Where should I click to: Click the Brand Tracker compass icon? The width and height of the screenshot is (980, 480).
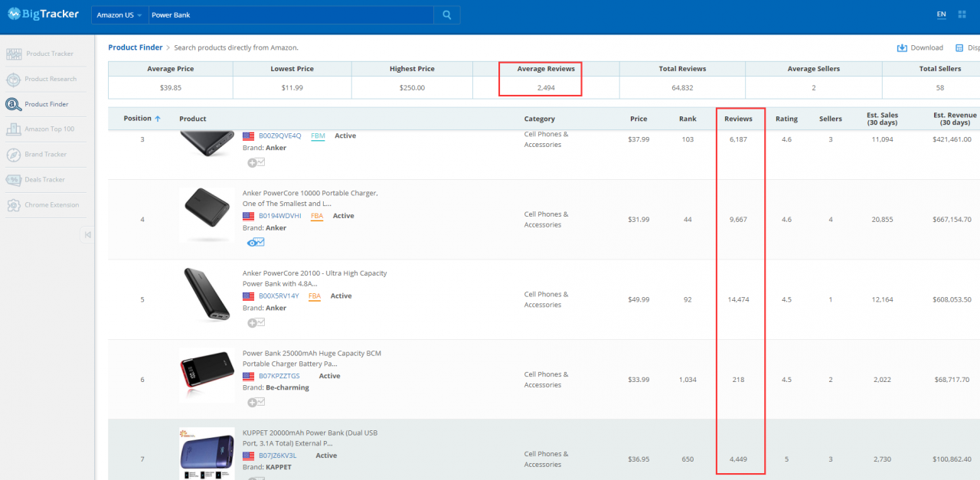[x=14, y=155]
